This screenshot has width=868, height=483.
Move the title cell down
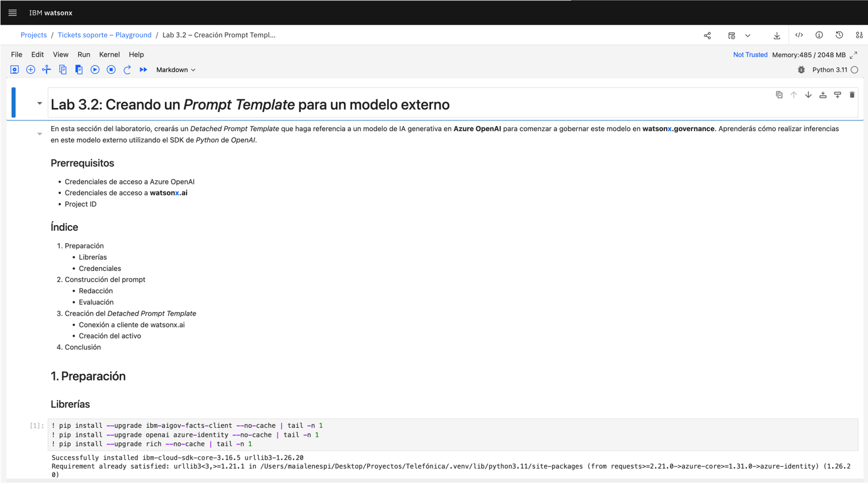click(808, 95)
